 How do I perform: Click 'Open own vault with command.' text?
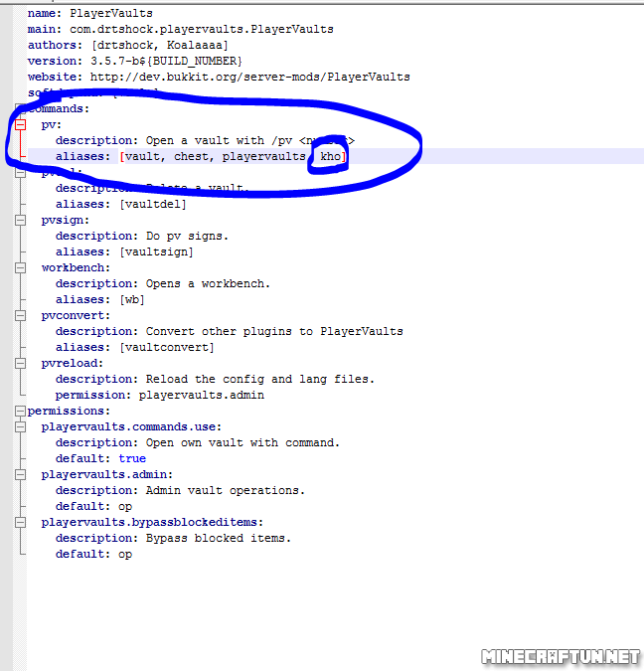pyautogui.click(x=242, y=442)
